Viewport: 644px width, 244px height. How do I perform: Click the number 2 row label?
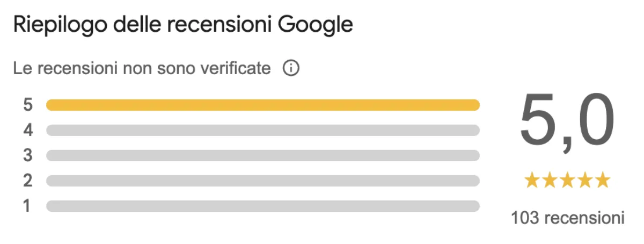[x=28, y=181]
